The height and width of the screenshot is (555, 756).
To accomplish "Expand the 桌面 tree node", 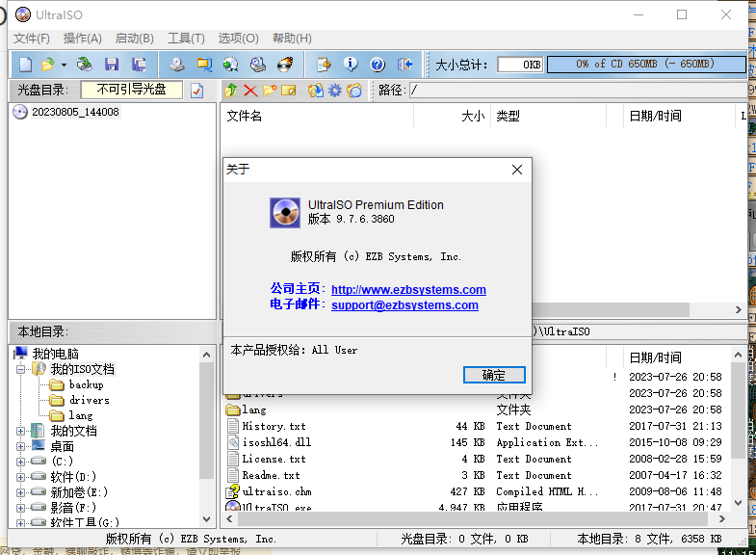I will tap(21, 446).
